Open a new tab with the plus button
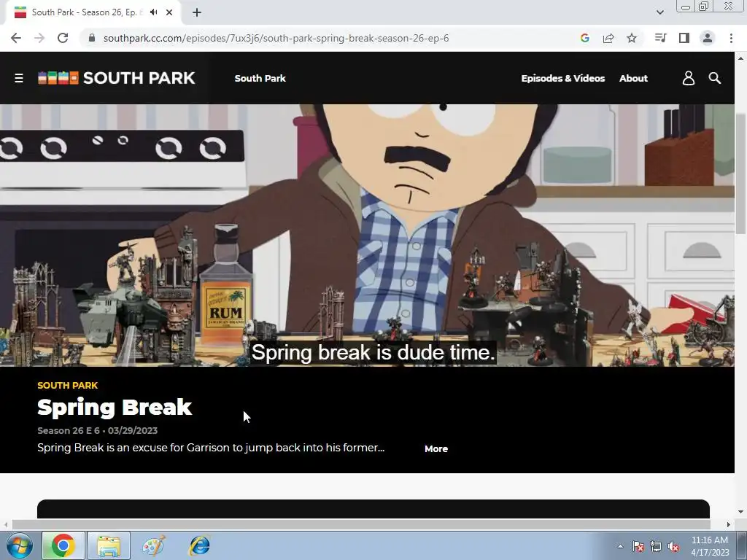This screenshot has width=747, height=560. pos(197,12)
